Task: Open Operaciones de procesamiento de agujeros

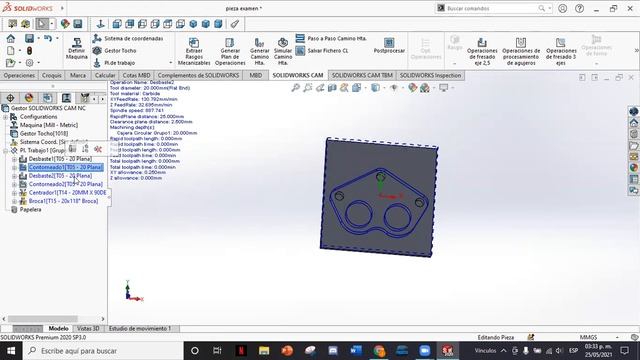Action: coord(521,51)
